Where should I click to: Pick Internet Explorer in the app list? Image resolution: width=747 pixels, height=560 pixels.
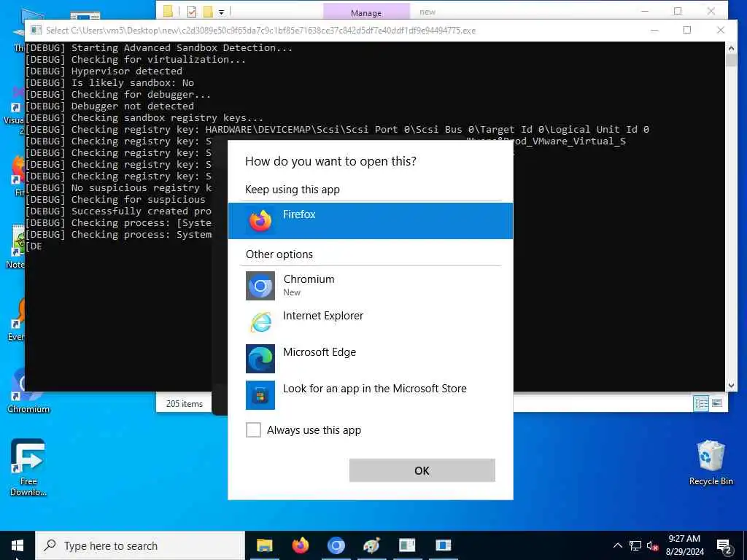[370, 322]
